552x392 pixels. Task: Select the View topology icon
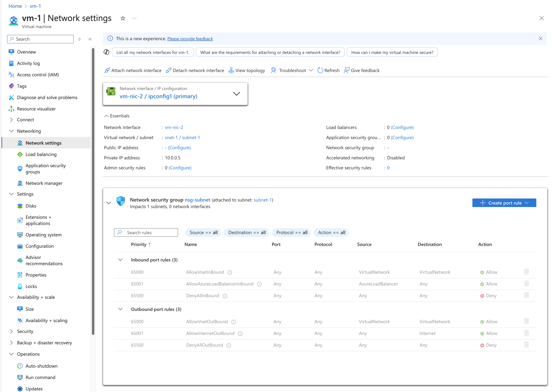pyautogui.click(x=231, y=70)
